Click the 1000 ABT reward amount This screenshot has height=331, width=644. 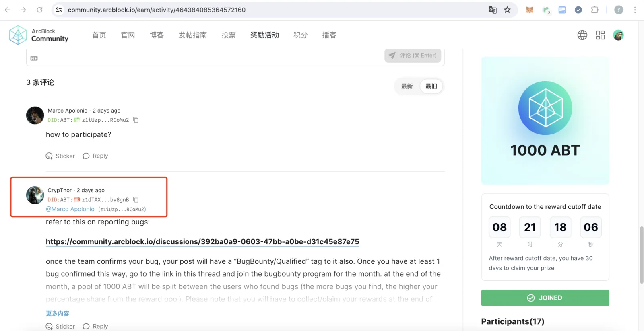tap(545, 150)
